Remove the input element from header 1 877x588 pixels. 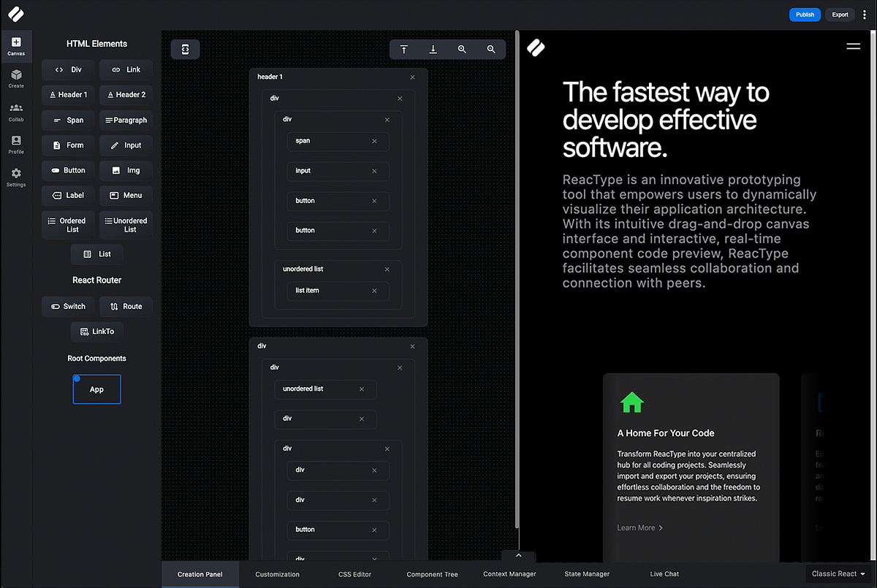pos(374,171)
